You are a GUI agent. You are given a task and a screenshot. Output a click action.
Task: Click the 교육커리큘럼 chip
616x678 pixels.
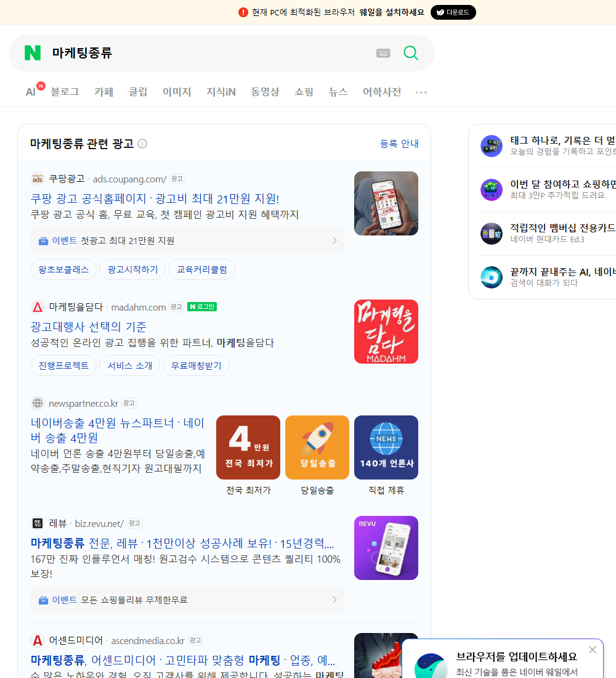click(x=201, y=270)
